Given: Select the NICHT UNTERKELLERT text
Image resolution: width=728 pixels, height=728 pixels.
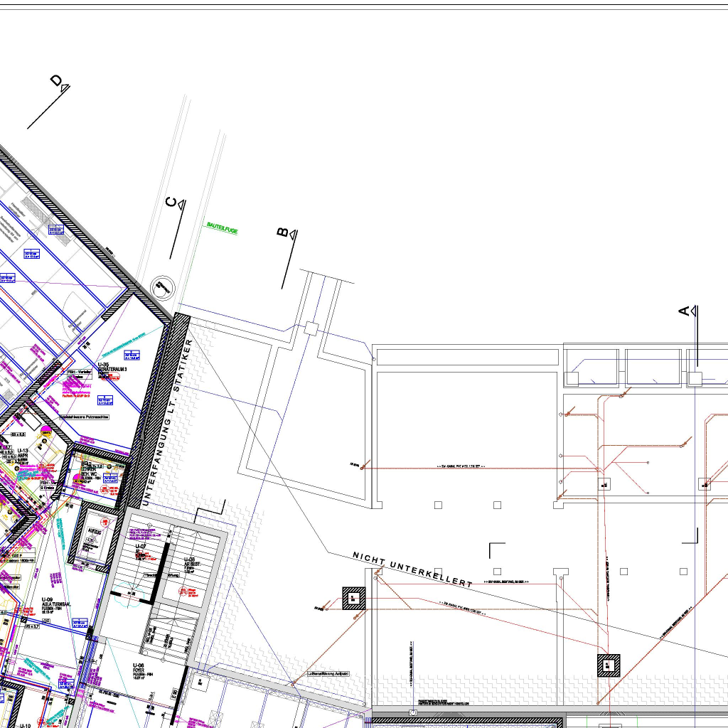Looking at the screenshot, I should pyautogui.click(x=412, y=569).
